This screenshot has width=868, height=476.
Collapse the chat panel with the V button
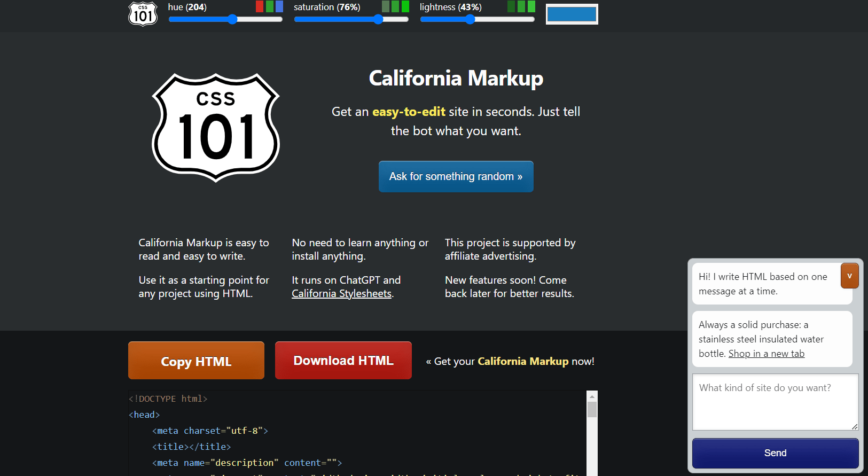(x=849, y=276)
